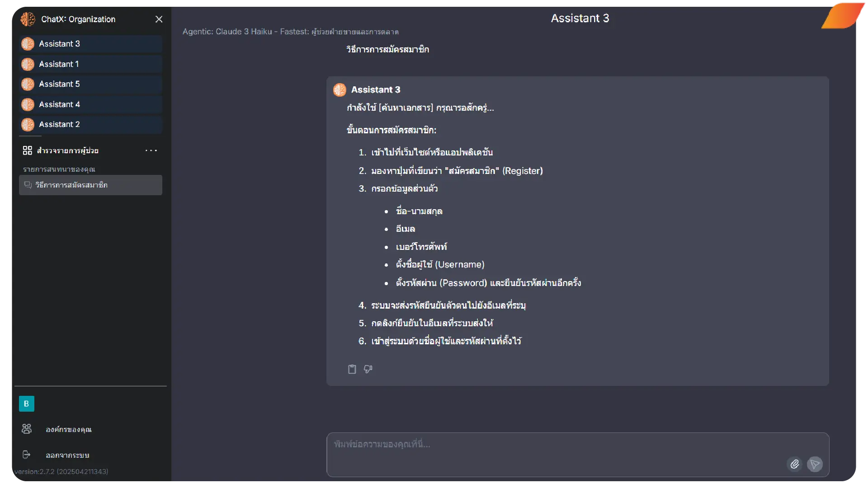Click the explore assistants grid icon

28,150
